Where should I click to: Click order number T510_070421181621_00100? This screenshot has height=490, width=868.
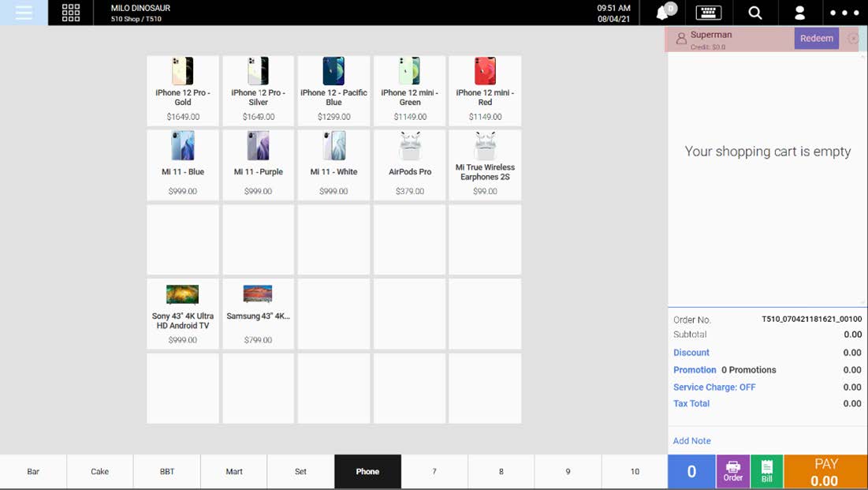(x=811, y=320)
